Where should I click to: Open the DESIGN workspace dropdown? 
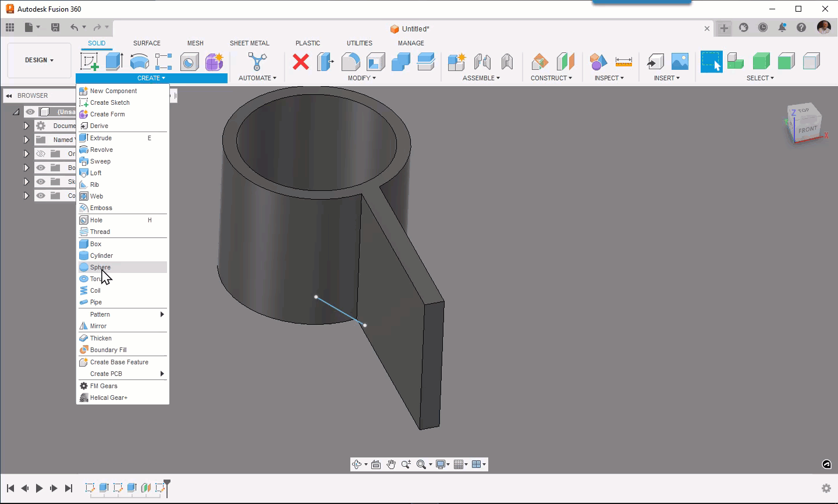coord(38,60)
